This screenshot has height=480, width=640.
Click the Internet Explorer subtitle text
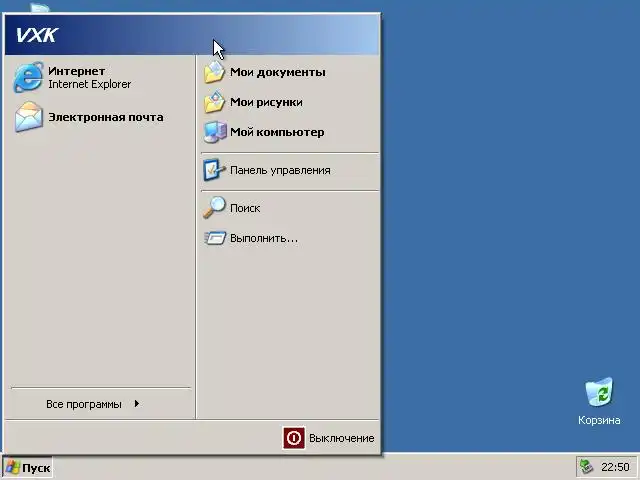89,84
